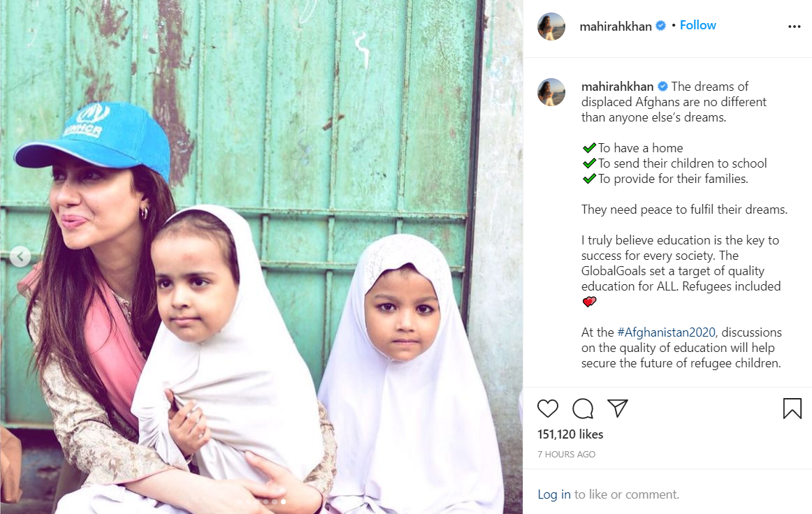This screenshot has width=812, height=514.
Task: Select the last carousel dot indicator
Action: click(283, 501)
